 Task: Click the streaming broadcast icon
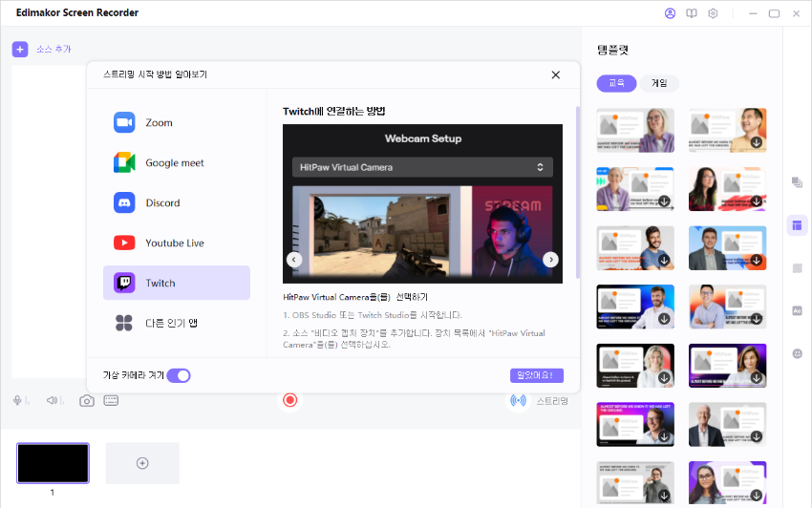point(518,400)
